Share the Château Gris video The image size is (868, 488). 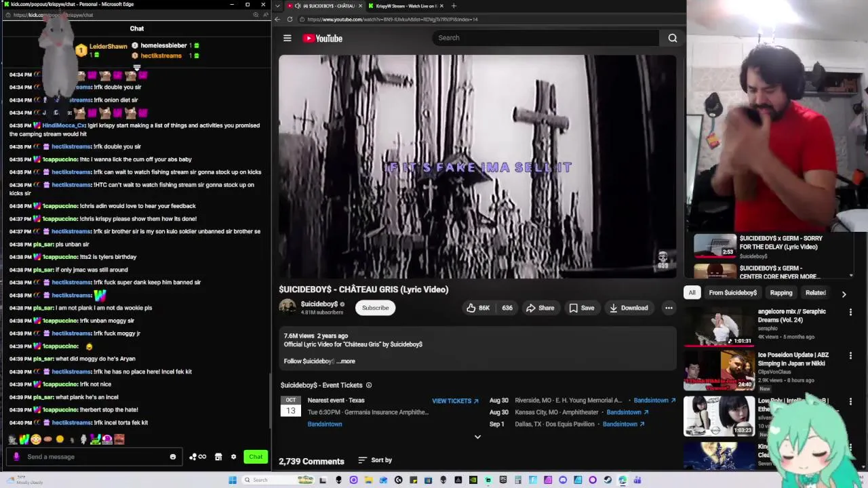pos(540,308)
